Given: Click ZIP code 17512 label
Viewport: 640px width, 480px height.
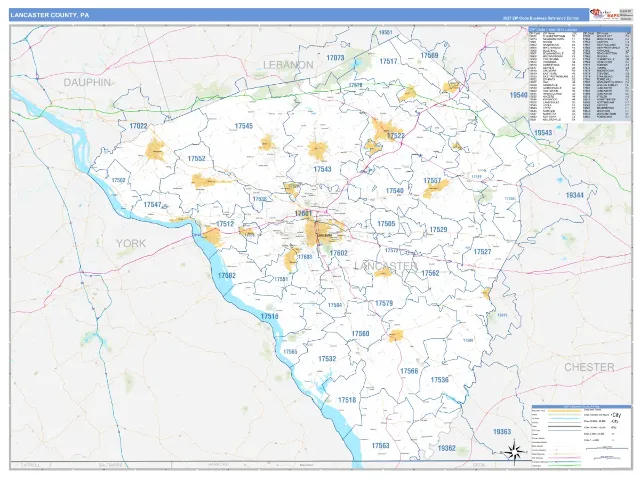Looking at the screenshot, I should (x=225, y=224).
